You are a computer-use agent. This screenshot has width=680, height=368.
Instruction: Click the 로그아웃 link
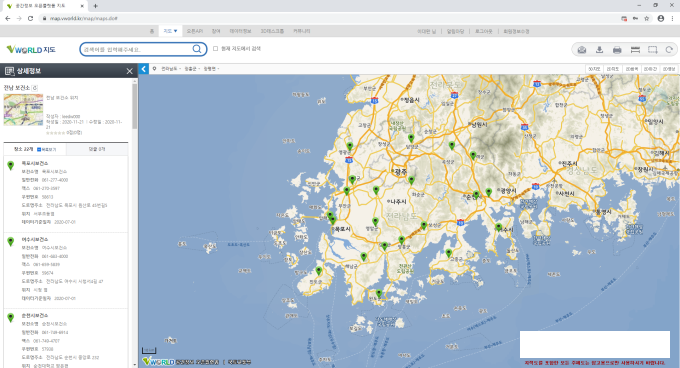click(x=484, y=31)
